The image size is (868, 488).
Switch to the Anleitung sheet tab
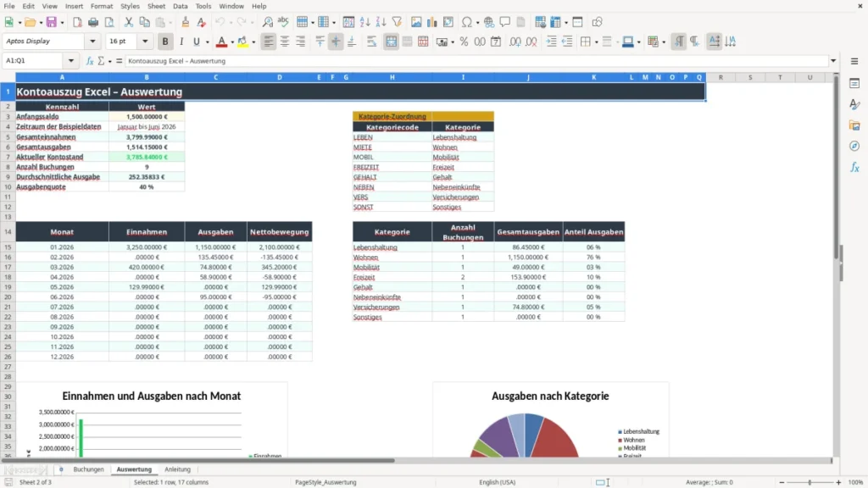177,469
